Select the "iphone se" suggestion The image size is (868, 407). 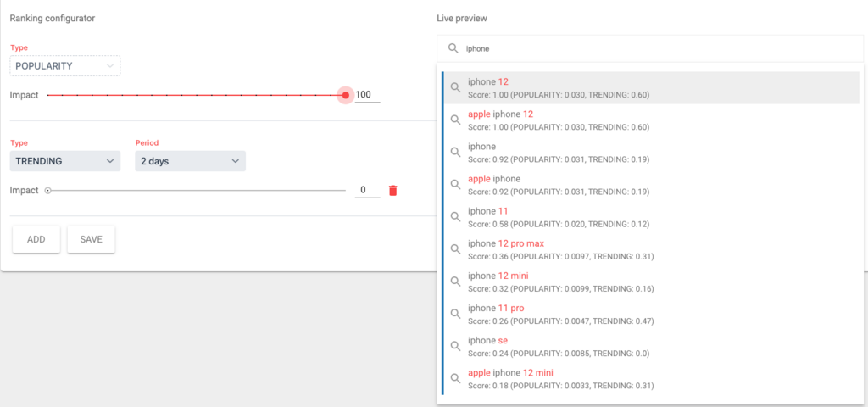(x=652, y=346)
